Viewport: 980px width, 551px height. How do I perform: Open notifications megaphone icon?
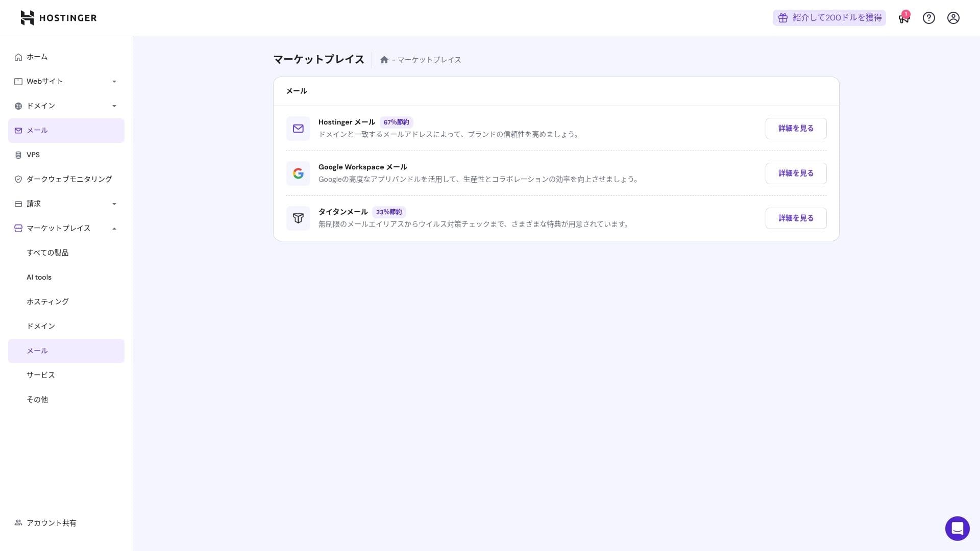click(904, 18)
